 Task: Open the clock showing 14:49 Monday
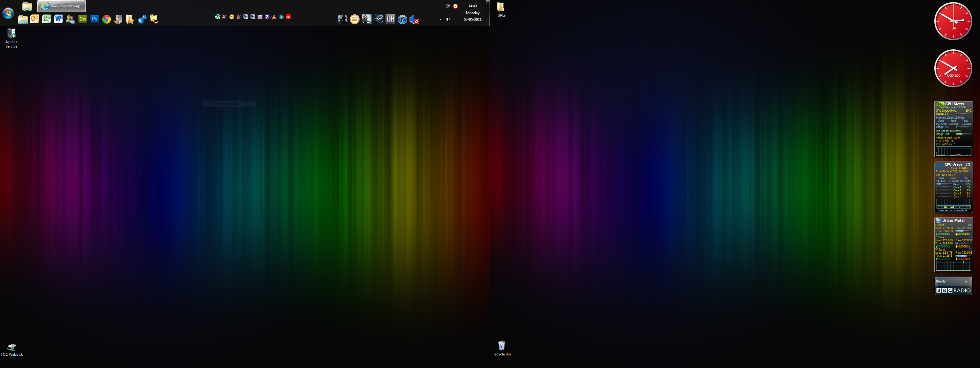click(x=473, y=13)
